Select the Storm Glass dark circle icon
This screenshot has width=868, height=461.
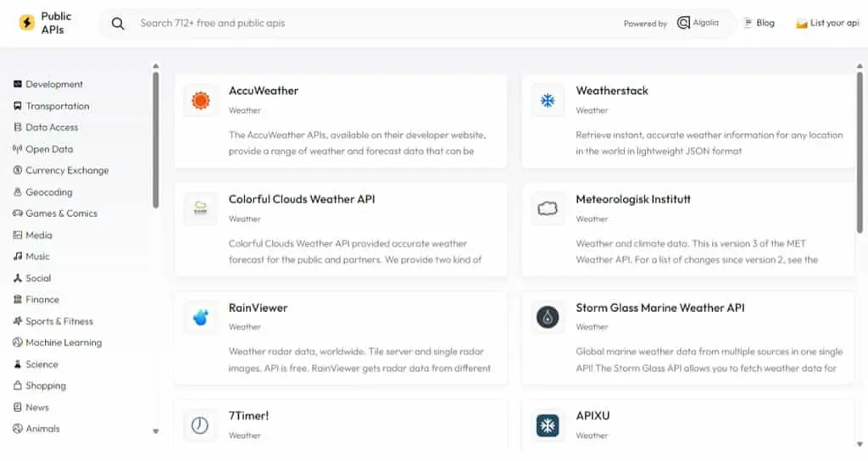(548, 317)
